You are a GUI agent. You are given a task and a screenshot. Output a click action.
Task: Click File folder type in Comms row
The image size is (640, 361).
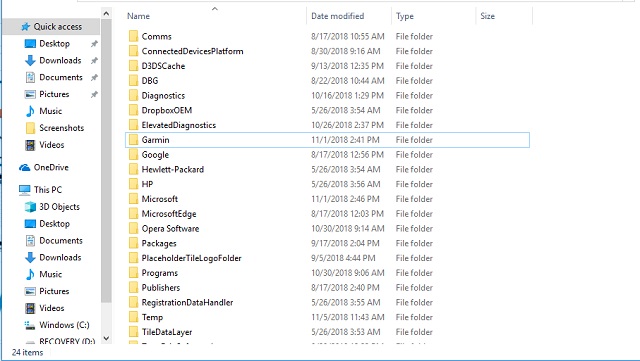[x=414, y=36]
